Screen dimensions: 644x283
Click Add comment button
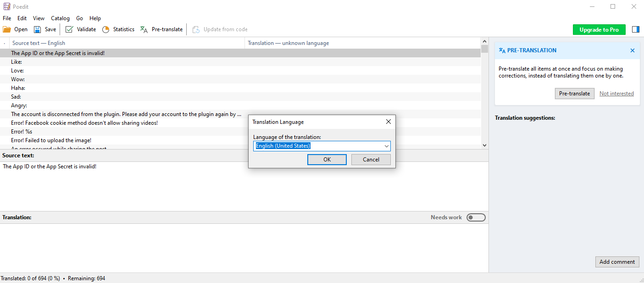tap(617, 262)
